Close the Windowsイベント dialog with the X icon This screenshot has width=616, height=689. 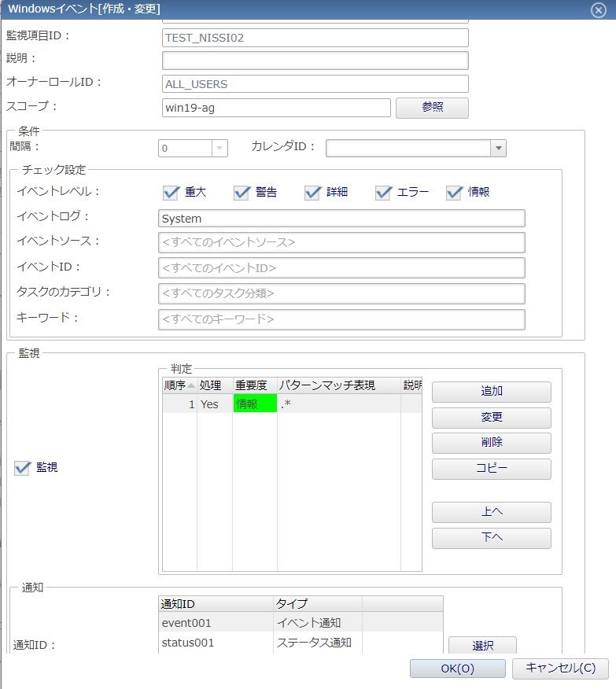pyautogui.click(x=599, y=10)
